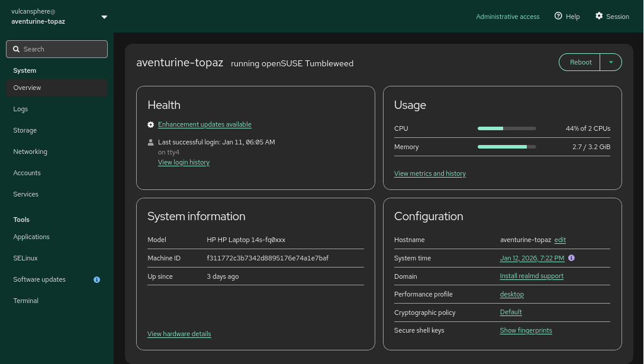644x364 pixels.
Task: Click the '2.7 / 3.2 GiB' memory text
Action: [x=591, y=147]
